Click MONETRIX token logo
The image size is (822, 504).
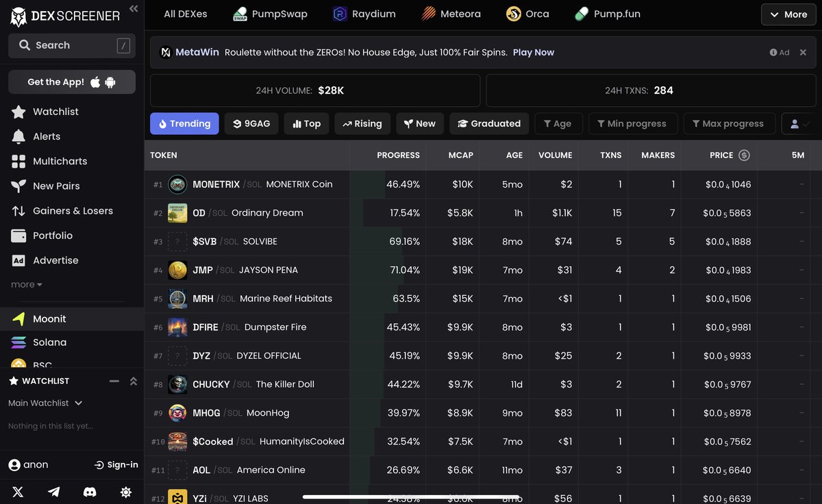[177, 184]
